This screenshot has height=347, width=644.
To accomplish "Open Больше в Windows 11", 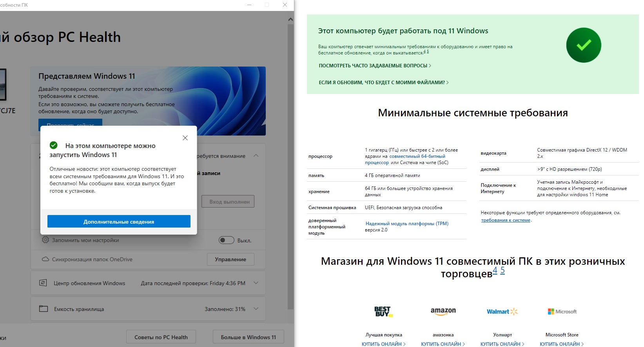I will point(249,337).
